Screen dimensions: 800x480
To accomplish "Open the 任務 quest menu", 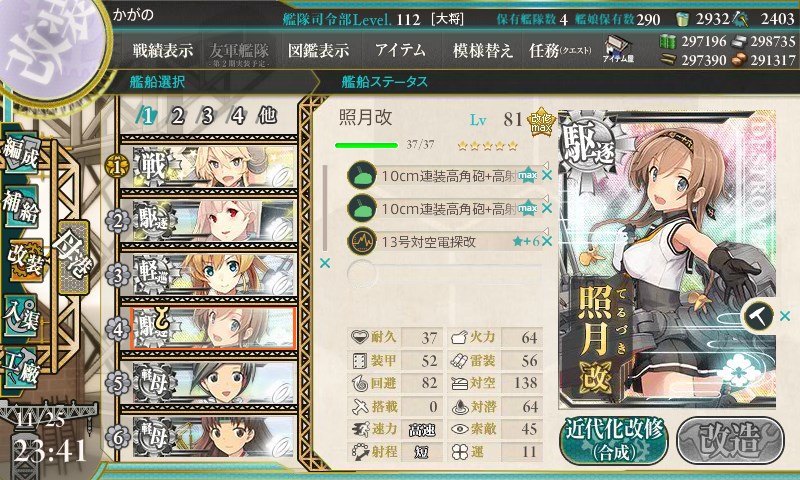I will (559, 50).
